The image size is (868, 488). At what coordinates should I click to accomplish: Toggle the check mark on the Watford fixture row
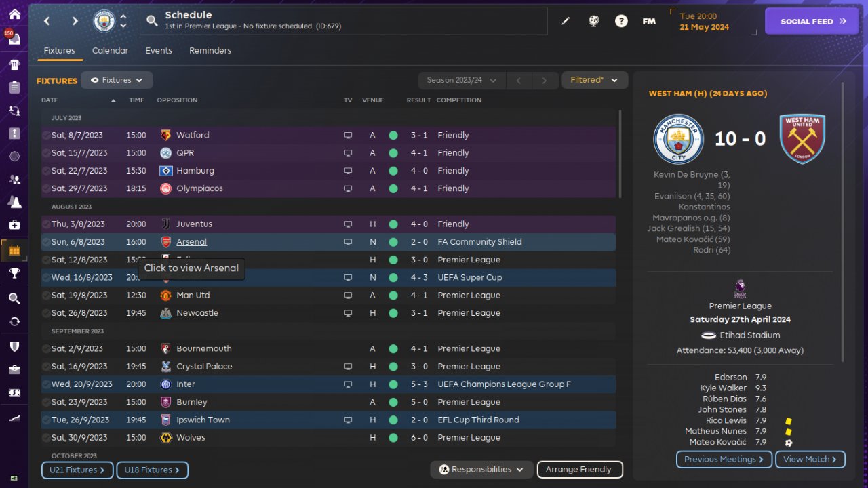coord(46,136)
